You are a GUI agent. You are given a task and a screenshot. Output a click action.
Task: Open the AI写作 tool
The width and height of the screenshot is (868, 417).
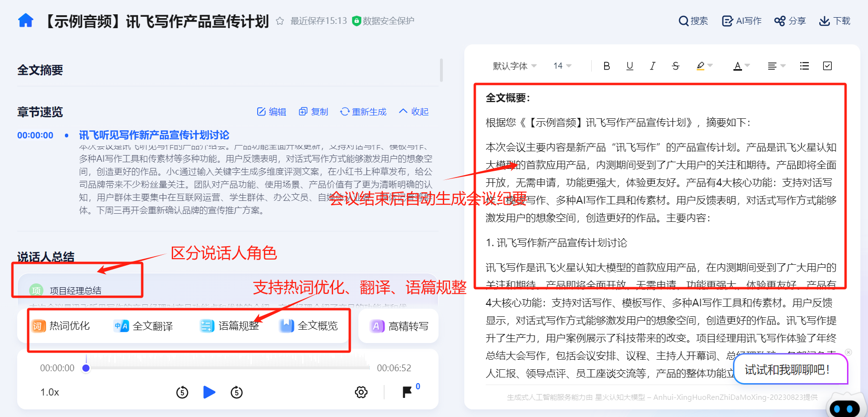[x=742, y=21]
